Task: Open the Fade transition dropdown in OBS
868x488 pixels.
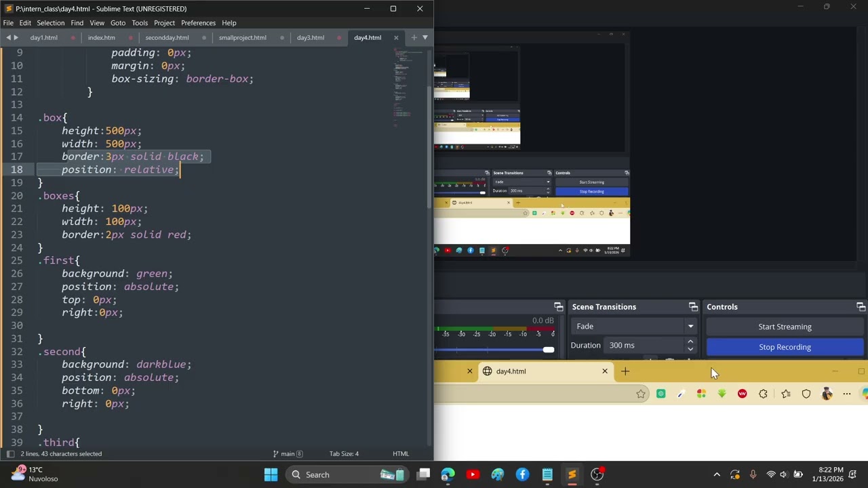Action: tap(633, 326)
